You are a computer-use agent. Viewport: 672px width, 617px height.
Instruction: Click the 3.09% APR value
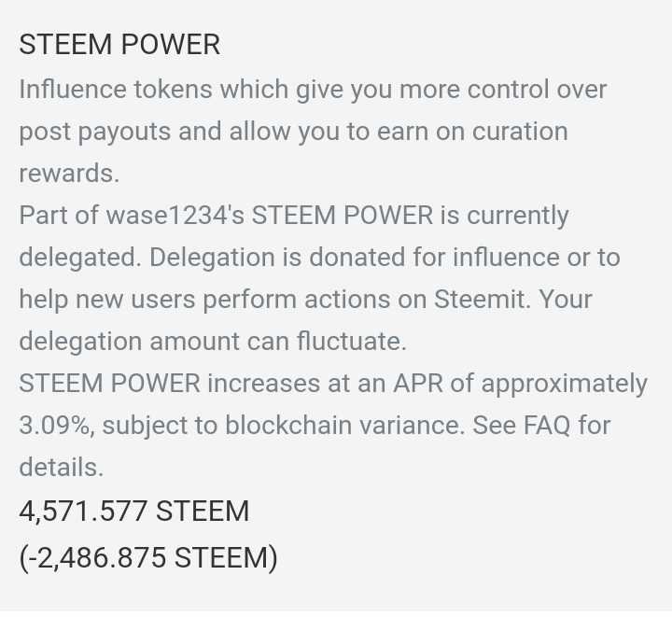[55, 426]
